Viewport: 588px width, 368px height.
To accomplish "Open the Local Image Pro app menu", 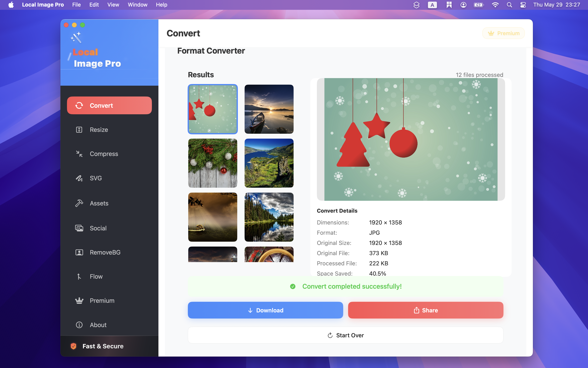I will click(x=43, y=5).
